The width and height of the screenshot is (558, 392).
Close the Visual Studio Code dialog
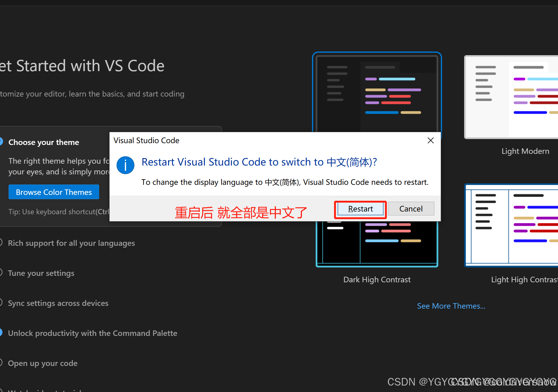pos(431,140)
